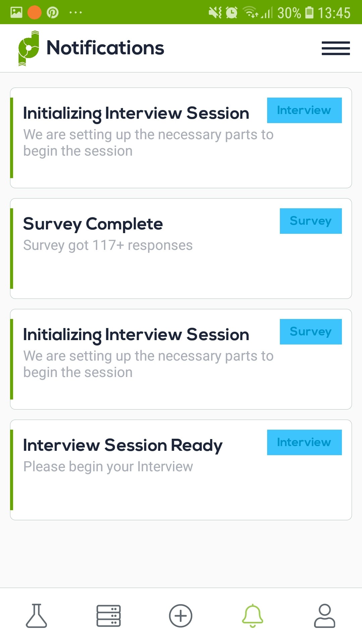This screenshot has width=362, height=644.
Task: Click the Interview tag on Initializing Interview Session
Action: pos(304,110)
